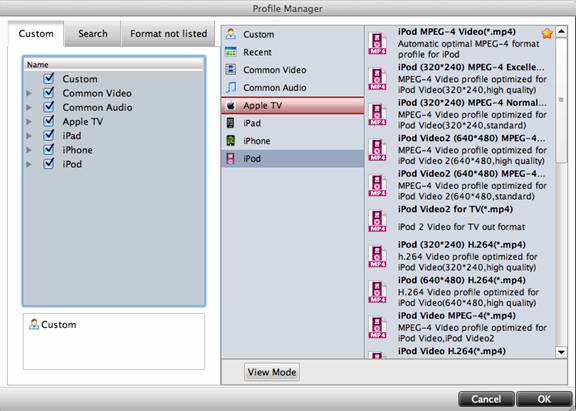Select the Common Audio music note icon
576x411 pixels.
point(231,87)
